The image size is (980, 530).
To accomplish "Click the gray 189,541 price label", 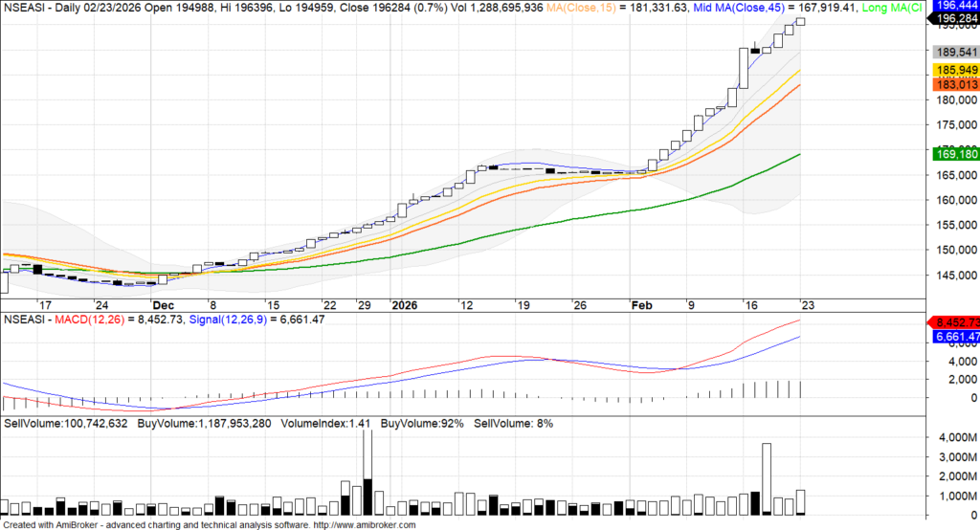I will [x=952, y=53].
